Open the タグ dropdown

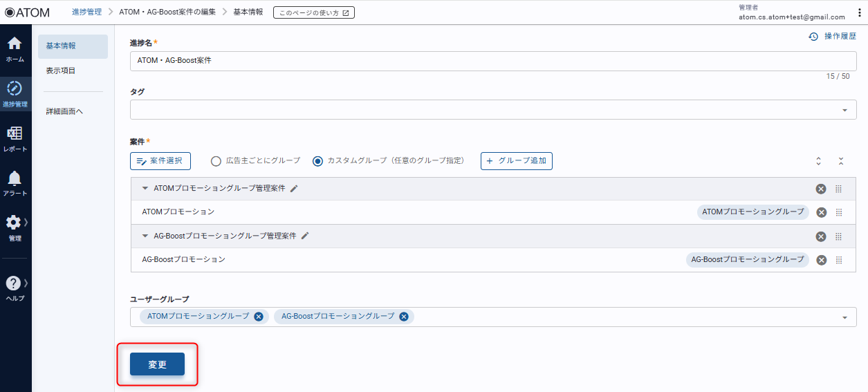pyautogui.click(x=844, y=110)
